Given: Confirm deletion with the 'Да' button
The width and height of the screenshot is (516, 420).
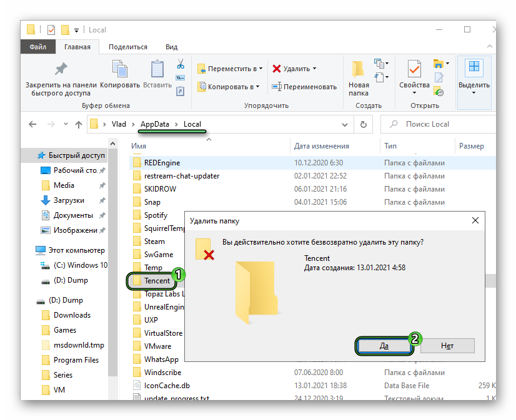Looking at the screenshot, I should (x=384, y=346).
